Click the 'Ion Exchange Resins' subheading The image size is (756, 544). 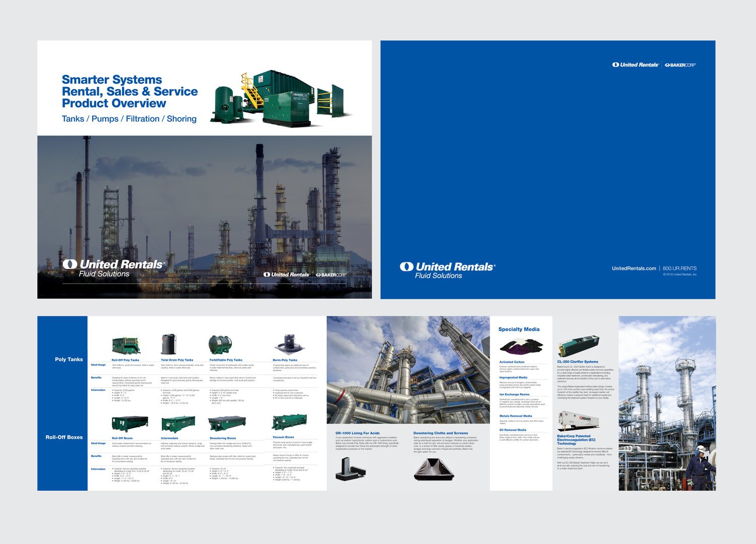click(515, 394)
